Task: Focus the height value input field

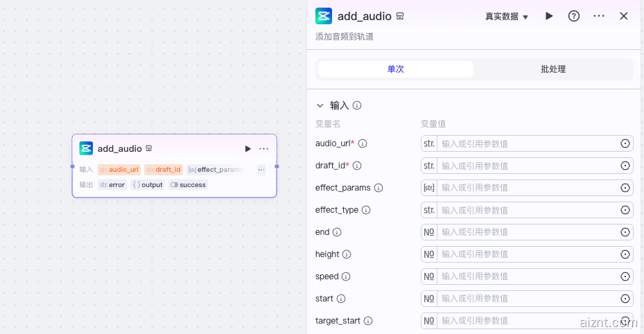Action: tap(527, 254)
